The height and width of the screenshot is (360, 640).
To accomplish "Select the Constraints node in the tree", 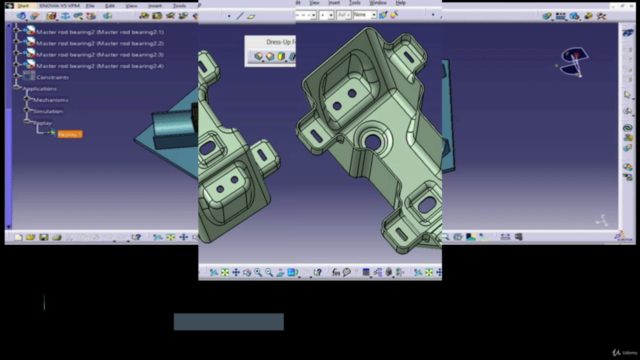I will pyautogui.click(x=52, y=77).
